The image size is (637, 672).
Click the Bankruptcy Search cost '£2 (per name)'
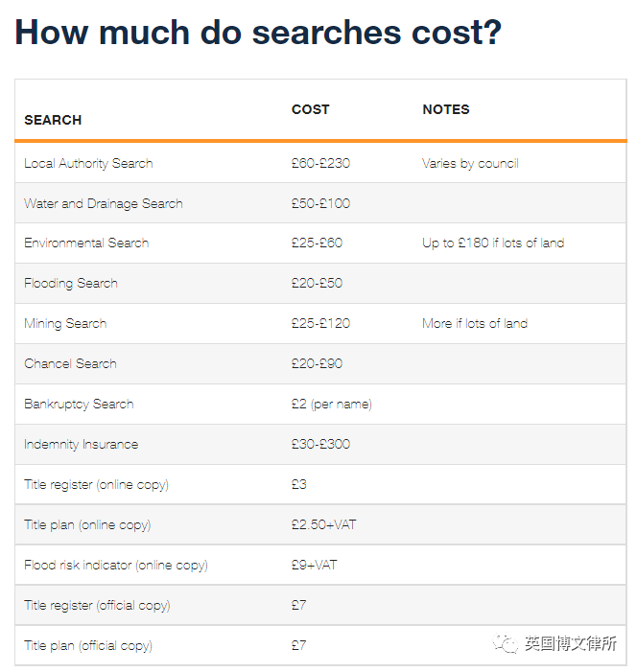332,405
